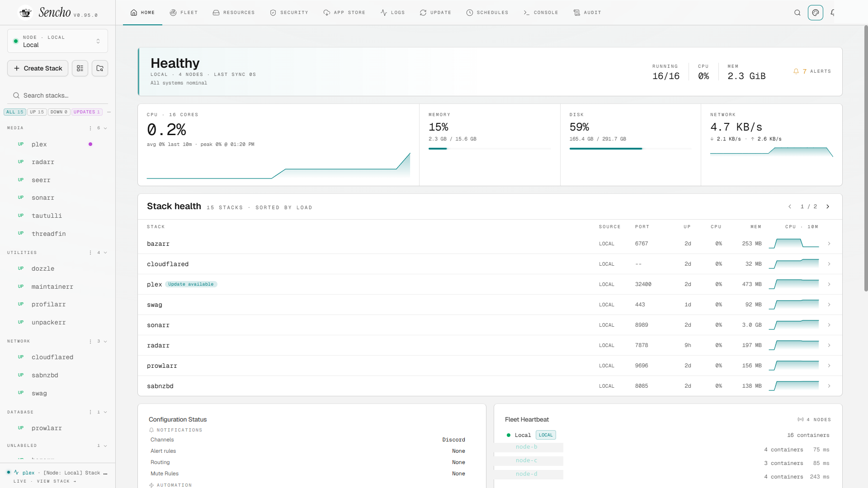Open the Database group options menu dots
Screen dimensions: 868x488
coord(90,412)
